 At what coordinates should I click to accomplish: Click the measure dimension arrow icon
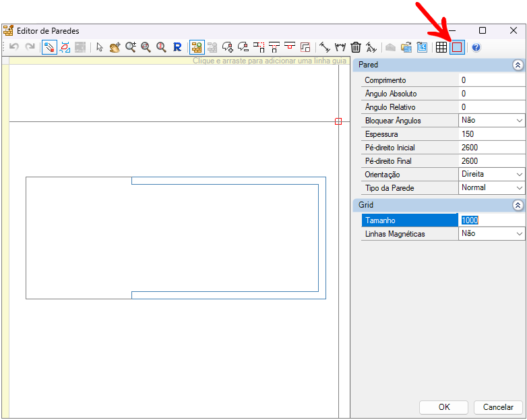point(324,47)
